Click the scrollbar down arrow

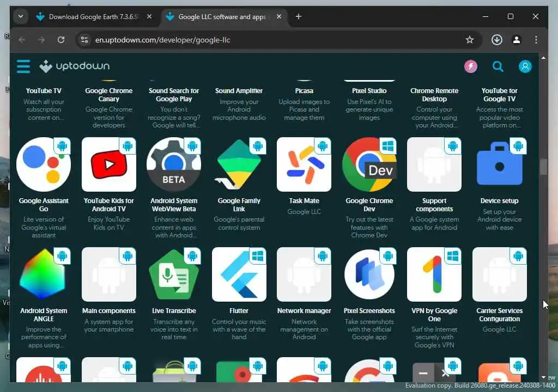[543, 377]
